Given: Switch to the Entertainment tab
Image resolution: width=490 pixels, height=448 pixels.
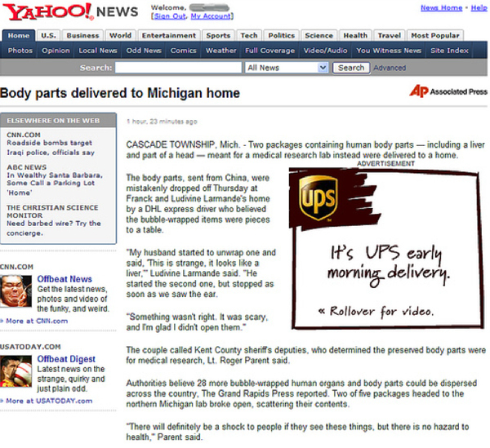Looking at the screenshot, I should (169, 36).
